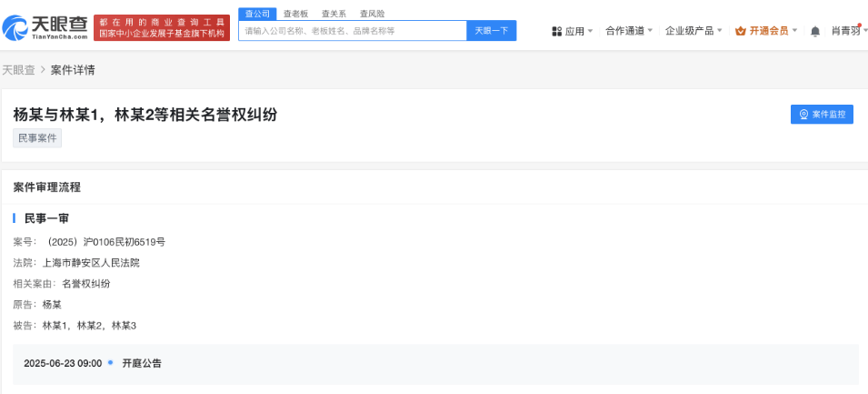The height and width of the screenshot is (394, 868).
Task: Select the 查风险 search tab
Action: point(372,14)
